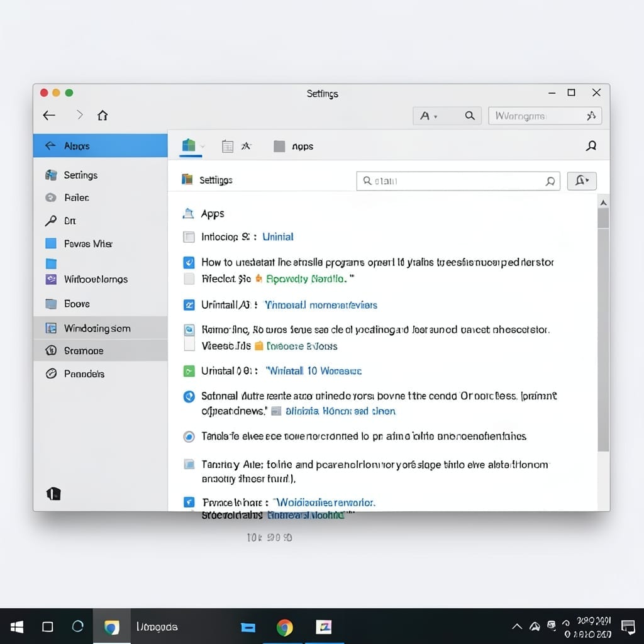Open the colorful 'Z' taskbar app

pos(324,627)
